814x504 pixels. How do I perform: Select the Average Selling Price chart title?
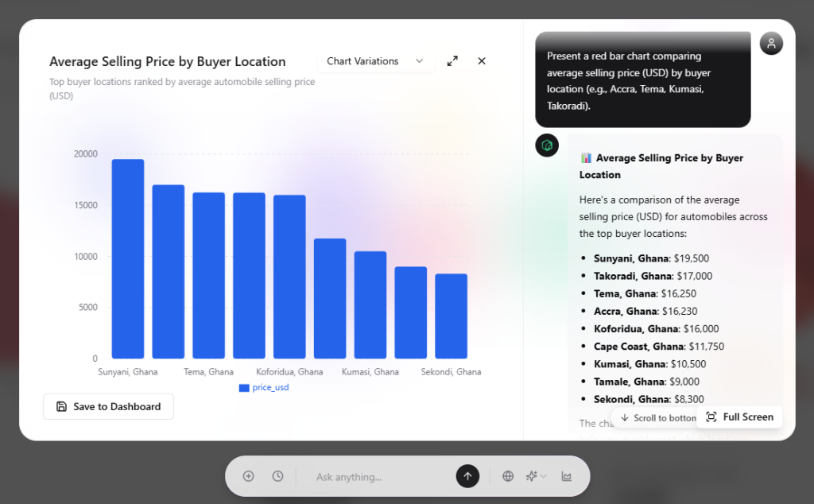[167, 61]
